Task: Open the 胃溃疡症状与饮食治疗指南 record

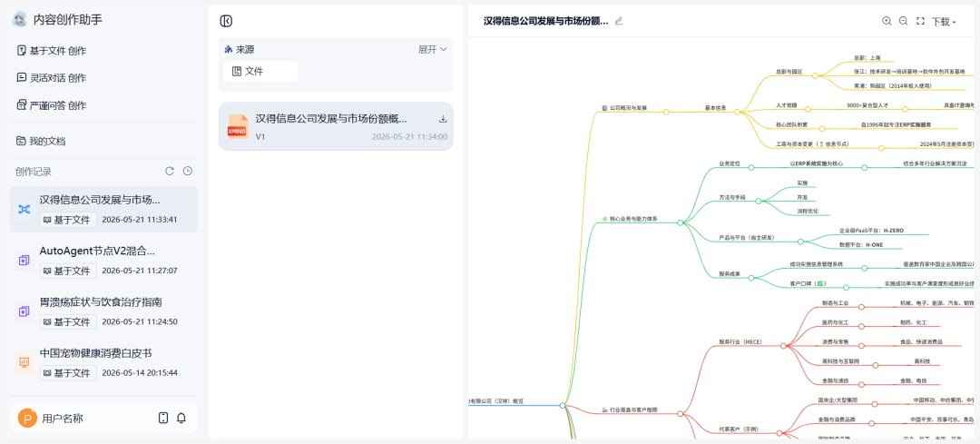Action: (x=103, y=311)
